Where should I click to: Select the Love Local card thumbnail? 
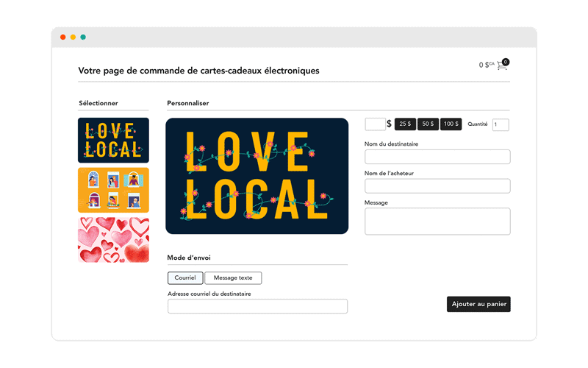click(113, 140)
